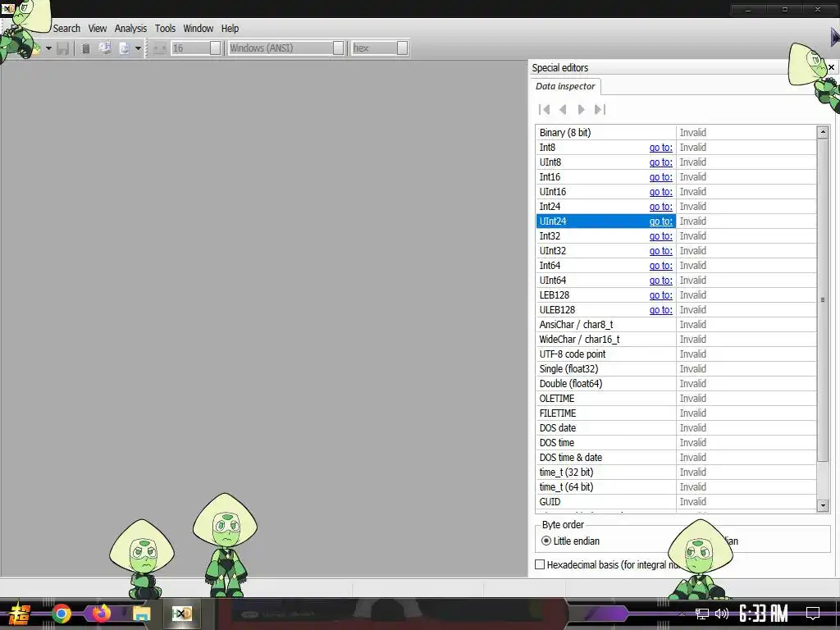The width and height of the screenshot is (840, 630).
Task: Launch Firefox from the taskbar
Action: [101, 614]
